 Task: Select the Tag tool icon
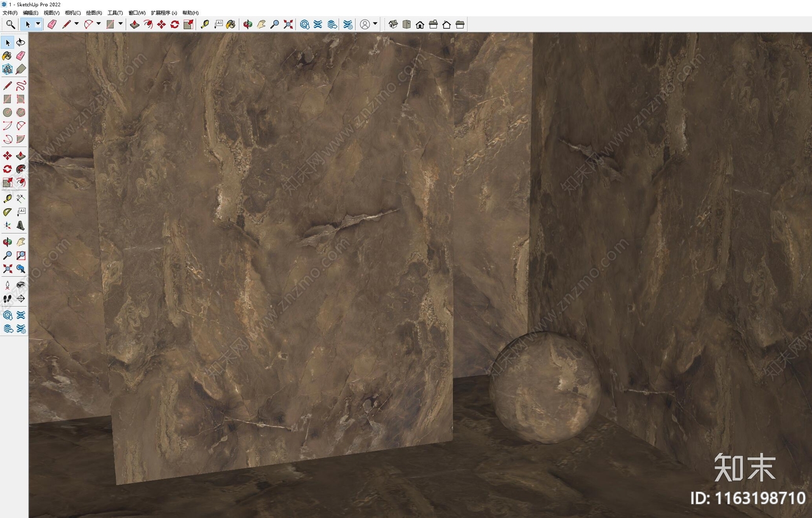pyautogui.click(x=21, y=69)
